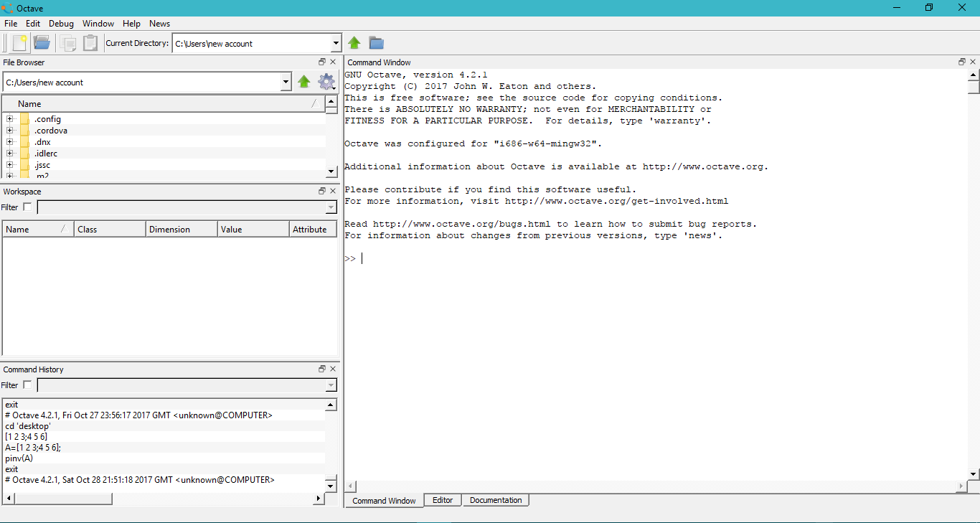Expand the .config folder node

(x=10, y=118)
